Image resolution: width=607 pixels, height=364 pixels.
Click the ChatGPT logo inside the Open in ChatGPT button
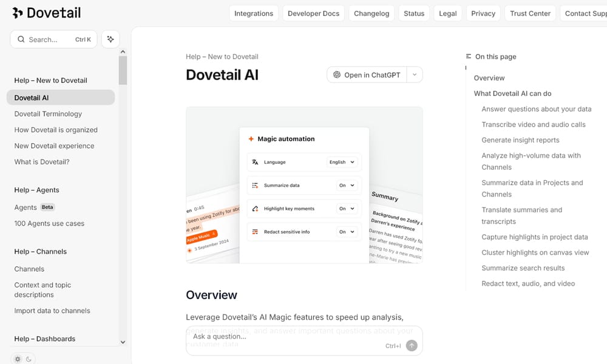tap(337, 75)
